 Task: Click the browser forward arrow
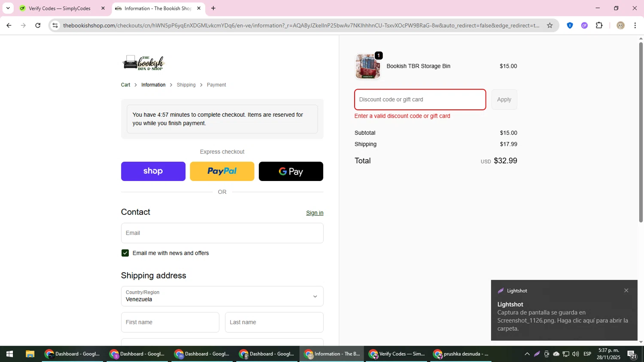click(23, 25)
